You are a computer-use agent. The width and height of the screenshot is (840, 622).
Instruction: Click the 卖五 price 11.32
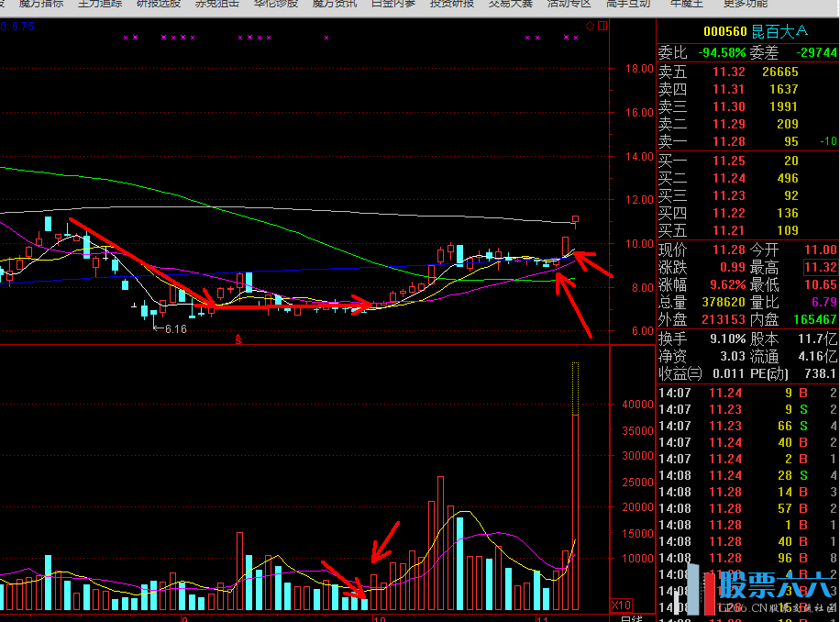[x=729, y=72]
